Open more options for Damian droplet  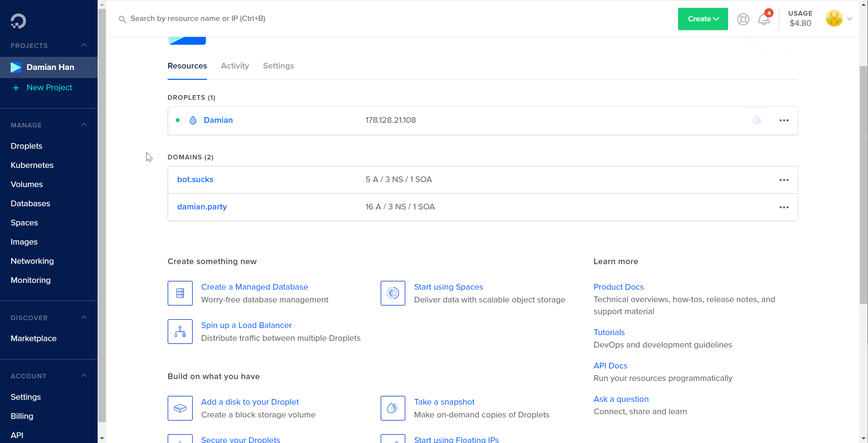[x=784, y=120]
